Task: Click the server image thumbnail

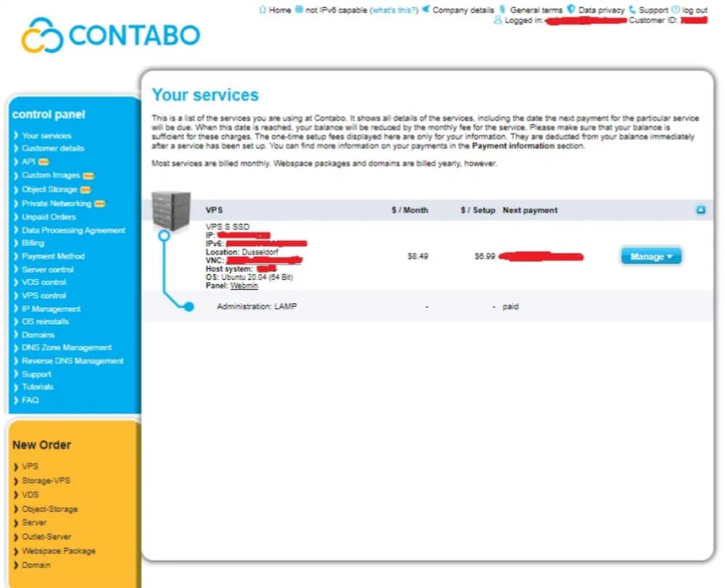Action: (171, 210)
